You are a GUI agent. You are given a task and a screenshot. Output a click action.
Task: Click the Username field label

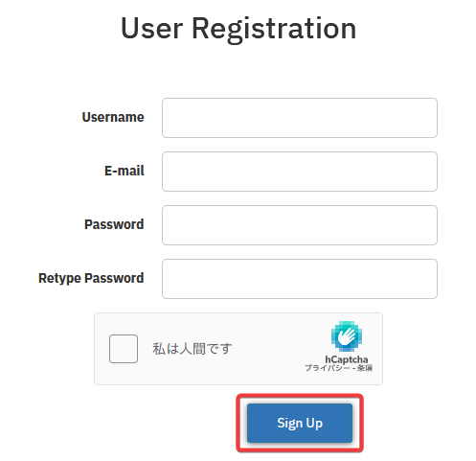[x=113, y=117]
